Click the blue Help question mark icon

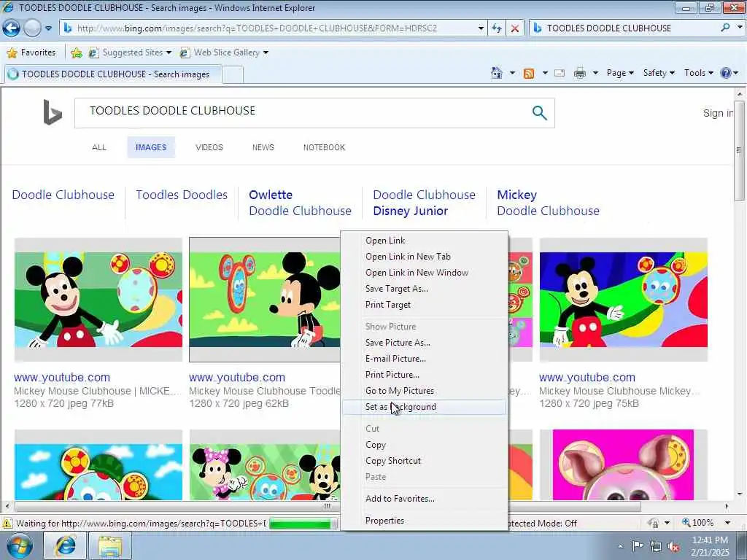pos(726,73)
